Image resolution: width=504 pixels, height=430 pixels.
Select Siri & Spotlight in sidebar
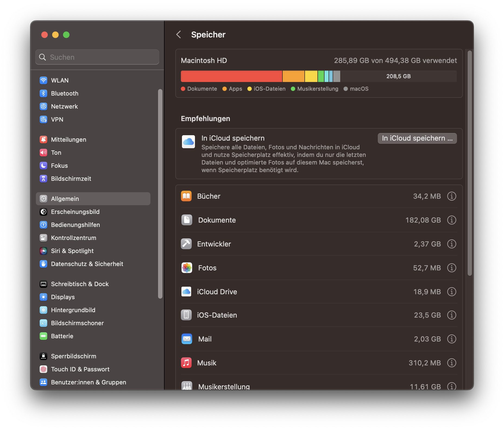click(72, 251)
